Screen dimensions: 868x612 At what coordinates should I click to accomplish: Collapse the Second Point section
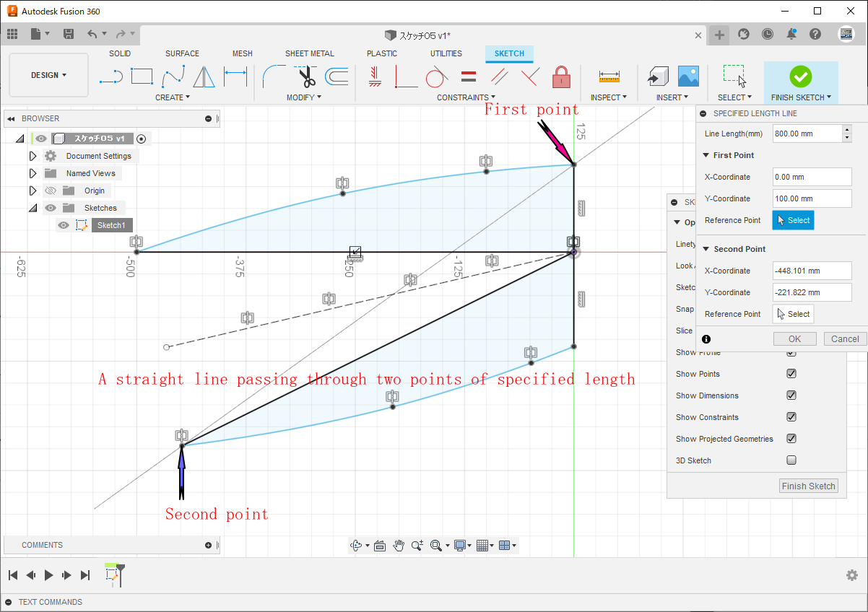706,249
